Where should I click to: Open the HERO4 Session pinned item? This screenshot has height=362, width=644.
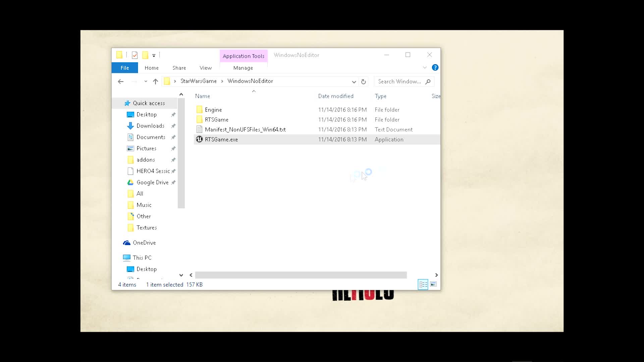coord(153,171)
